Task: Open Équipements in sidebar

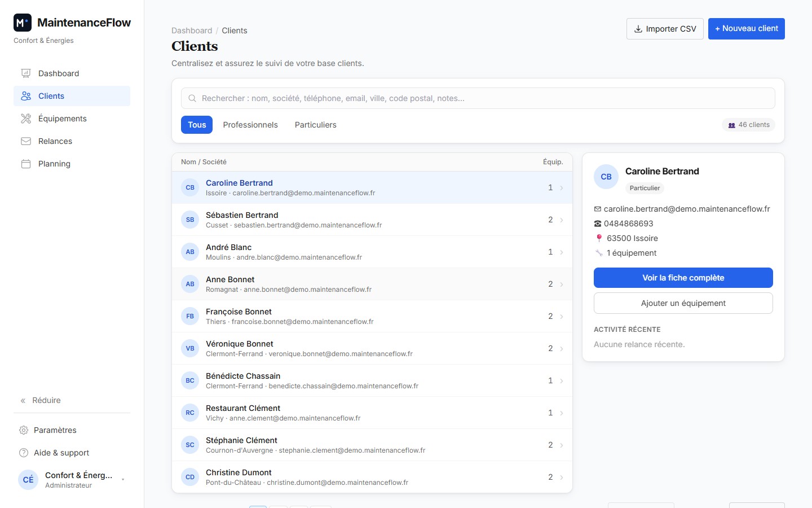Action: [72, 119]
